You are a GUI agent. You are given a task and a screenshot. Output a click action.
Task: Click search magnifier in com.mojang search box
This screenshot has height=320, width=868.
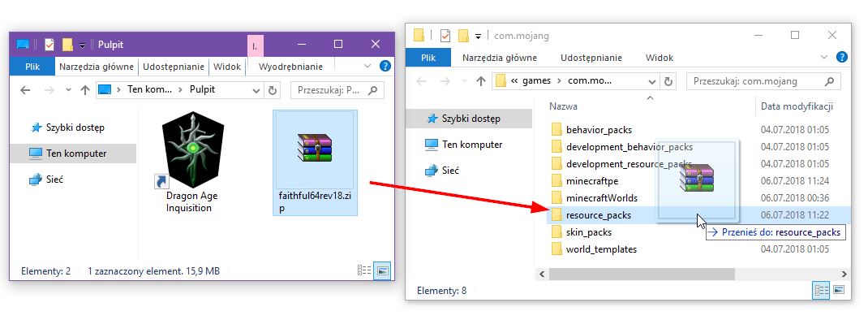[829, 81]
